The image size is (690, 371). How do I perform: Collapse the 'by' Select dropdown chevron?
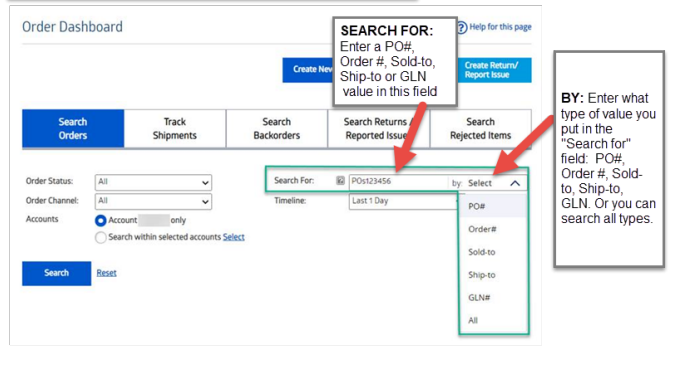click(515, 183)
